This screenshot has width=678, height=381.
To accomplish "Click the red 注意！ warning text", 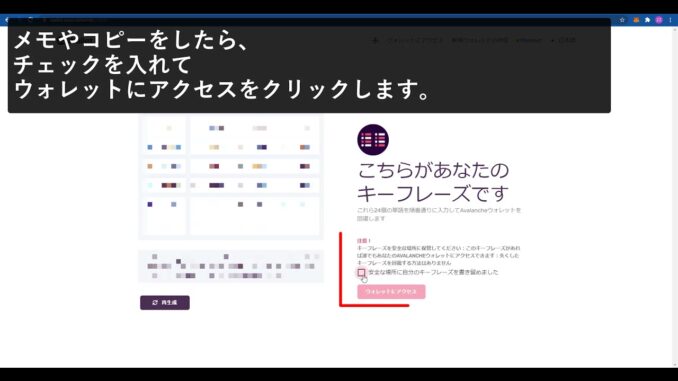I will 364,240.
